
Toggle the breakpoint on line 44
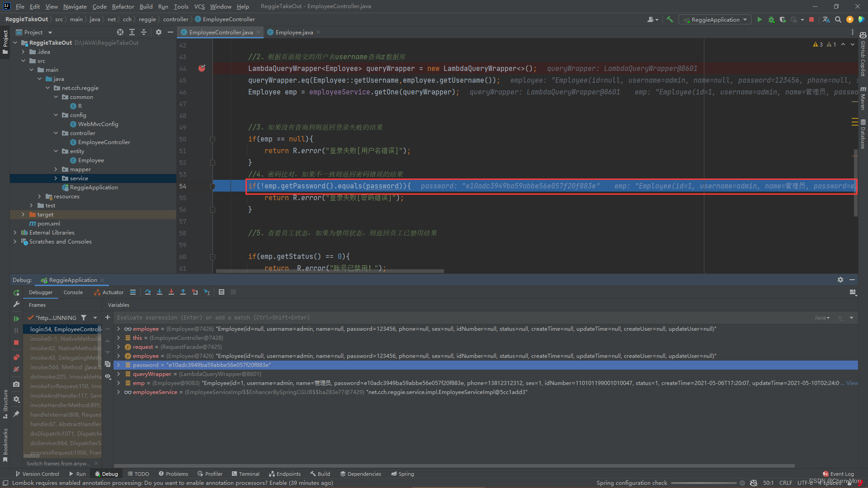tap(202, 68)
